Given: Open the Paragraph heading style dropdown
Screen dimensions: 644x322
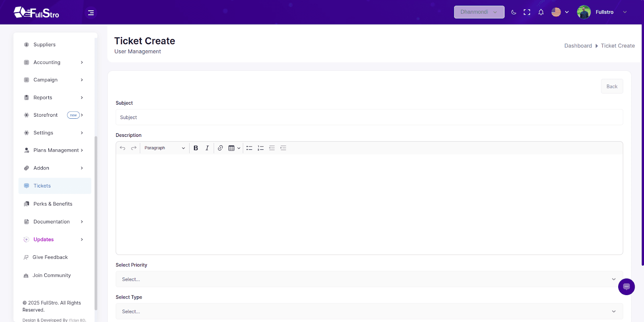Looking at the screenshot, I should pos(165,148).
